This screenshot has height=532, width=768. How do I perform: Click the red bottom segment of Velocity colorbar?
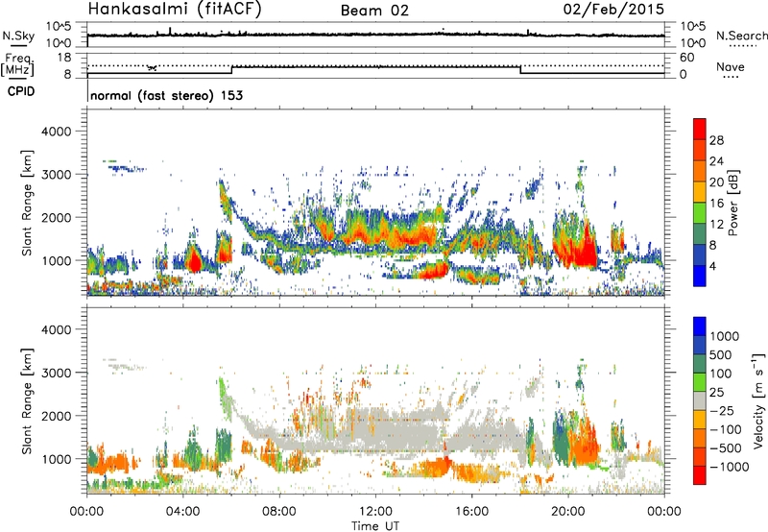(700, 475)
